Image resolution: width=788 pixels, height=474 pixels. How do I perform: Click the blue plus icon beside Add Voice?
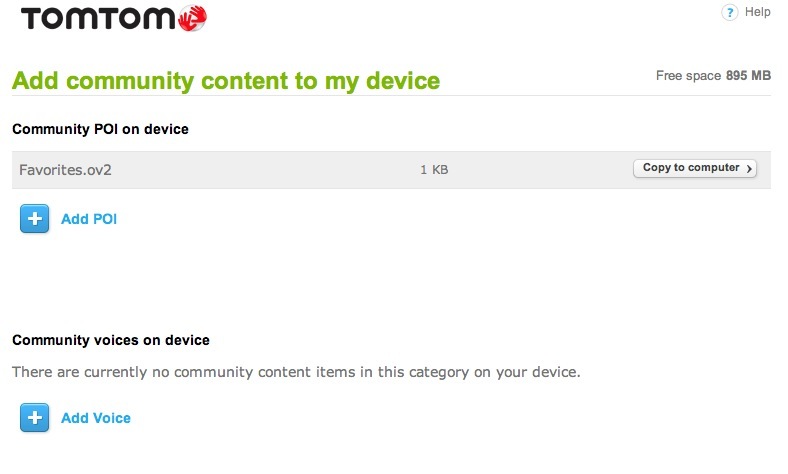[35, 418]
